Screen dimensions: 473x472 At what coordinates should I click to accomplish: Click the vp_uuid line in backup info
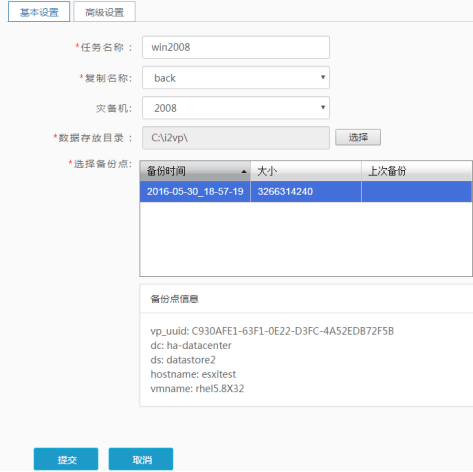coord(272,331)
